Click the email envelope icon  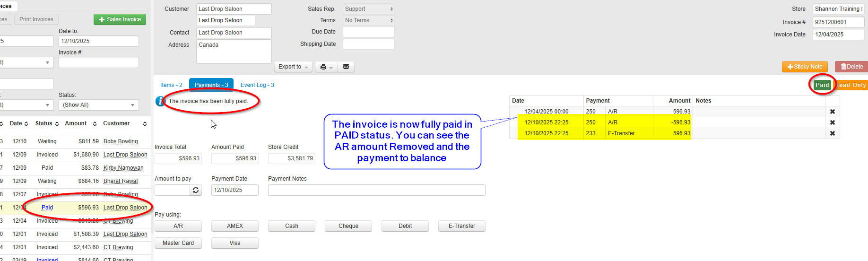coord(346,67)
